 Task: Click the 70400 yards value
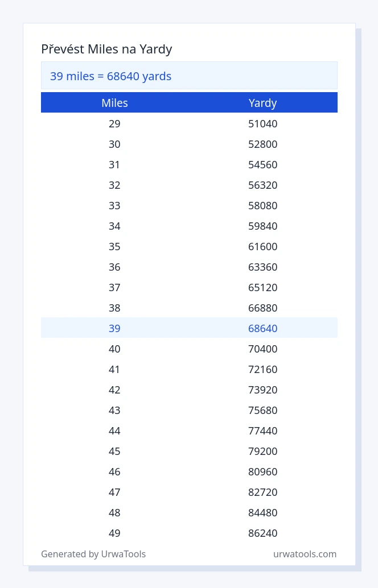pyautogui.click(x=263, y=349)
